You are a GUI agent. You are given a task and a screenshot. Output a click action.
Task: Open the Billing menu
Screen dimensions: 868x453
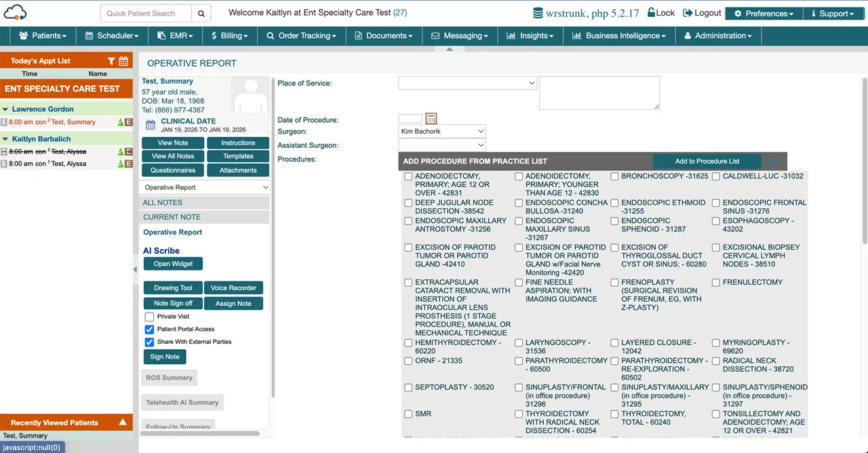(x=228, y=36)
